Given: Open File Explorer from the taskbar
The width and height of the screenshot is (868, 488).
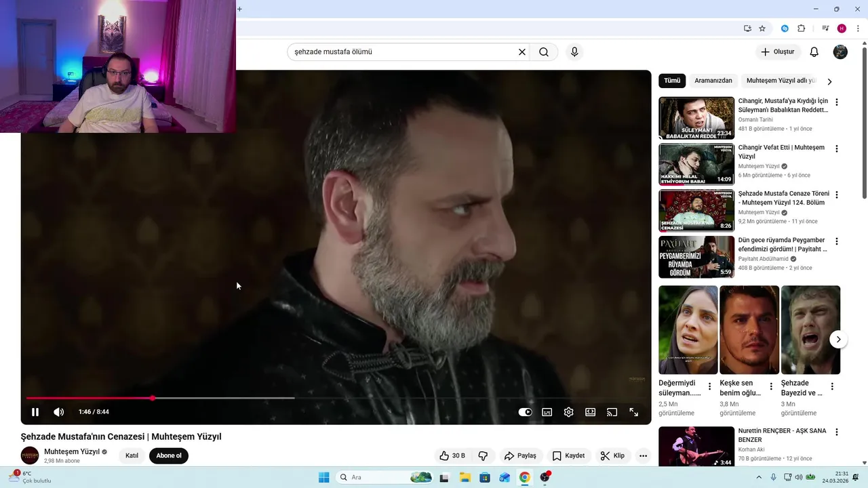Looking at the screenshot, I should point(465,477).
